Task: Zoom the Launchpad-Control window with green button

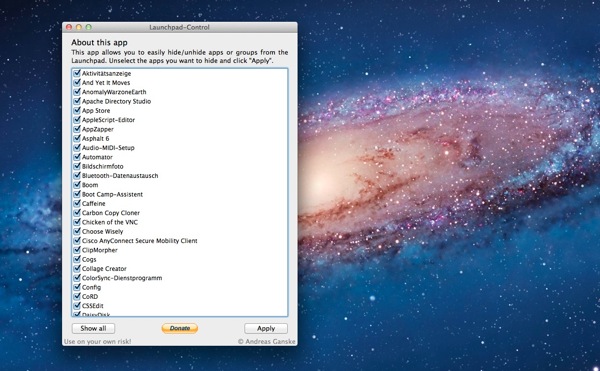Action: [88, 27]
